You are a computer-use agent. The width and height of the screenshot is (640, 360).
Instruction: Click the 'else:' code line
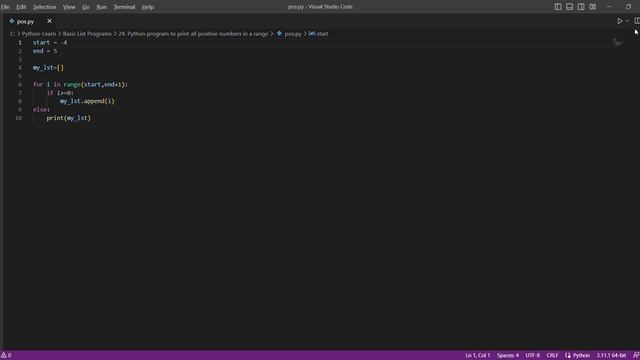pyautogui.click(x=41, y=110)
